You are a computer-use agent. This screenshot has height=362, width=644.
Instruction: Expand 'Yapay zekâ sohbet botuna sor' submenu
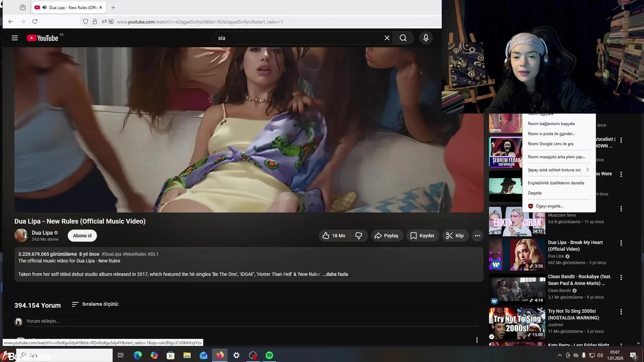click(x=558, y=170)
